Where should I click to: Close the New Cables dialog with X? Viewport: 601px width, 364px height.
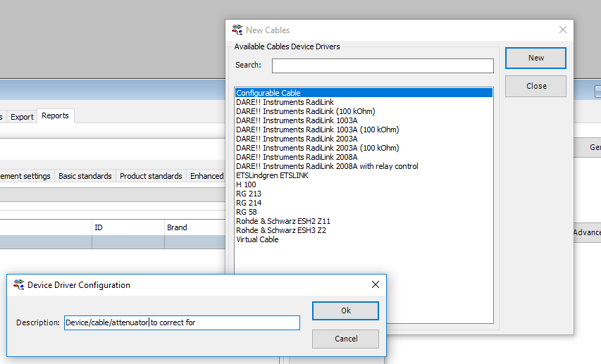(563, 30)
